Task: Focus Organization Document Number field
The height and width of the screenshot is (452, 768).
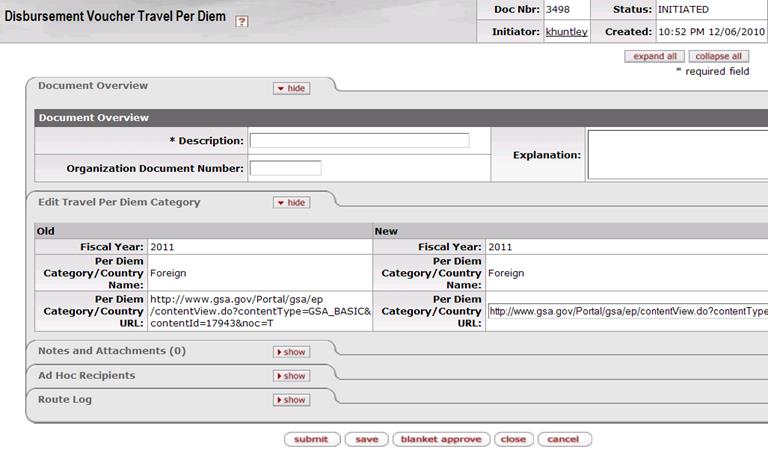Action: 286,168
